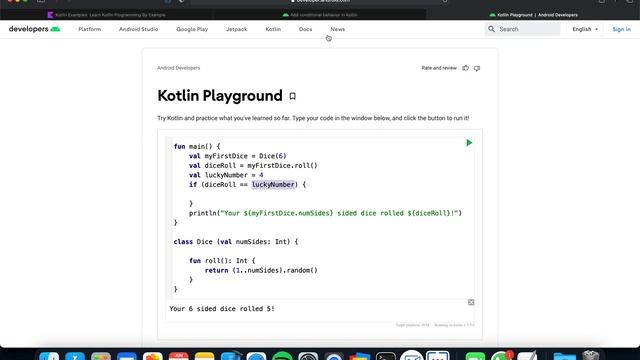Image resolution: width=640 pixels, height=360 pixels.
Task: Focus the Search input field
Action: tap(522, 29)
